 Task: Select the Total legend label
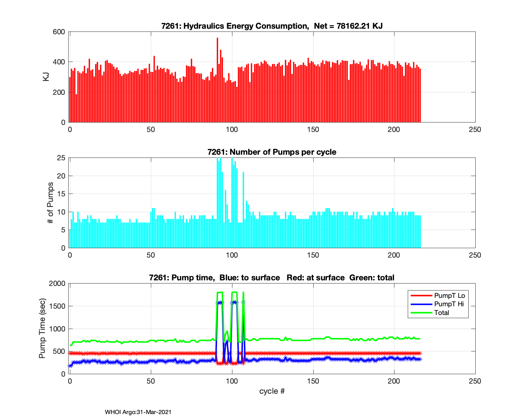441,313
